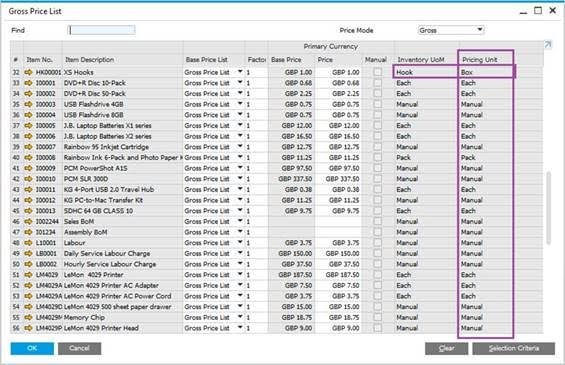
Task: Open link arrow for Assembly BoM
Action: click(28, 232)
